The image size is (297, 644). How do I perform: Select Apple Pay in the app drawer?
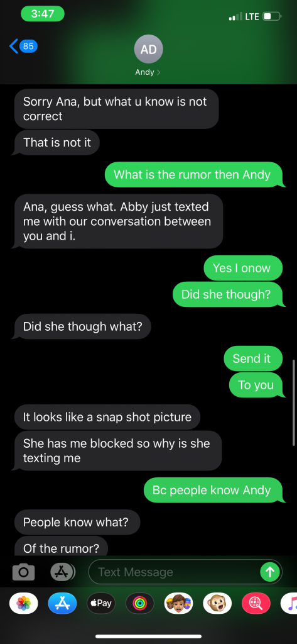(x=101, y=603)
